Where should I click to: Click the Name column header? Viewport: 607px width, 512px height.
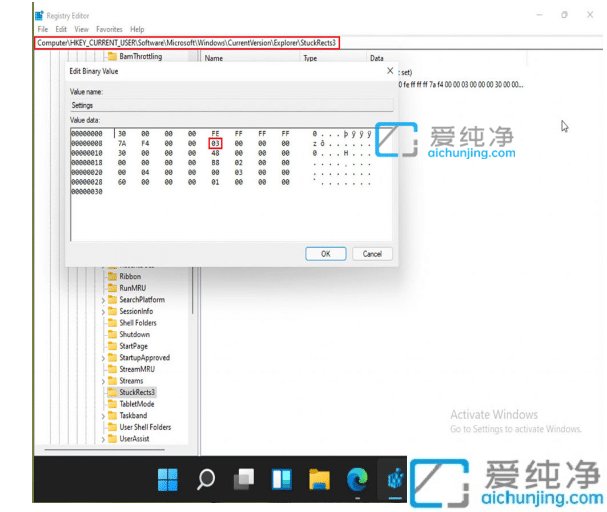(x=213, y=58)
